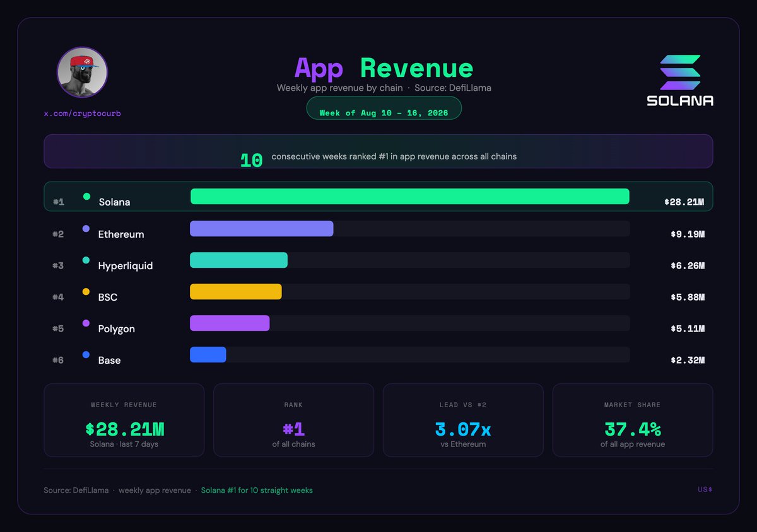Click the Rank #1 stat card
The width and height of the screenshot is (757, 532).
(293, 420)
